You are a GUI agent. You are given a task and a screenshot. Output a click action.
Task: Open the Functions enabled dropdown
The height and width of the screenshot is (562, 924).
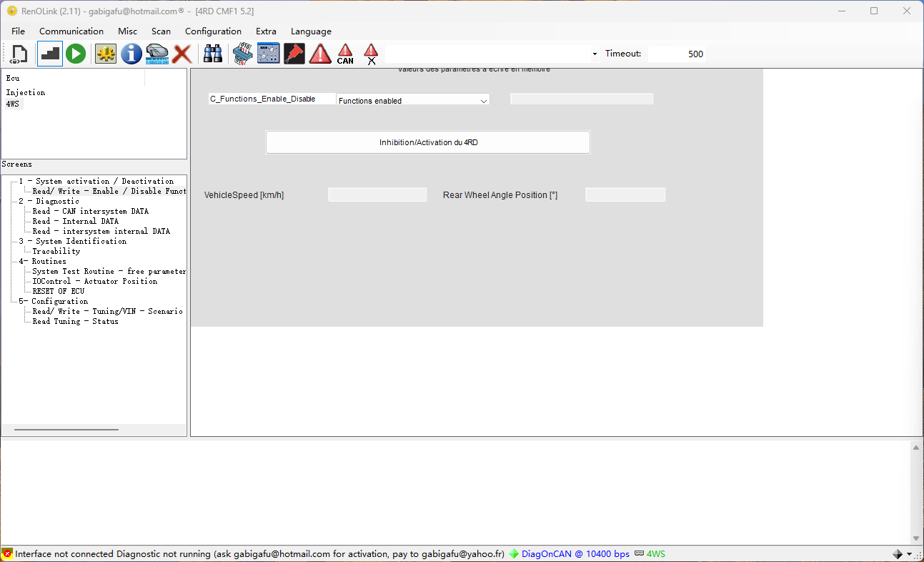pyautogui.click(x=413, y=100)
